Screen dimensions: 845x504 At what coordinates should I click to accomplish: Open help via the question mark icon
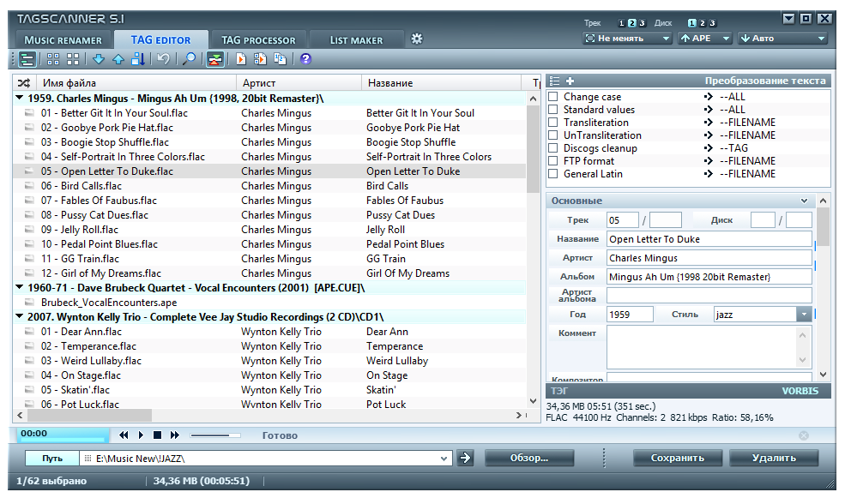pos(305,59)
